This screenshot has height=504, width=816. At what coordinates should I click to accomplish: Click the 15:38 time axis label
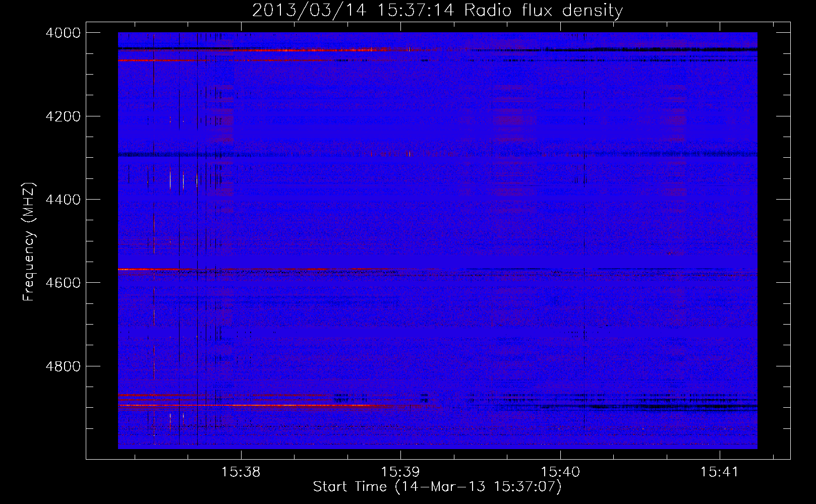241,472
